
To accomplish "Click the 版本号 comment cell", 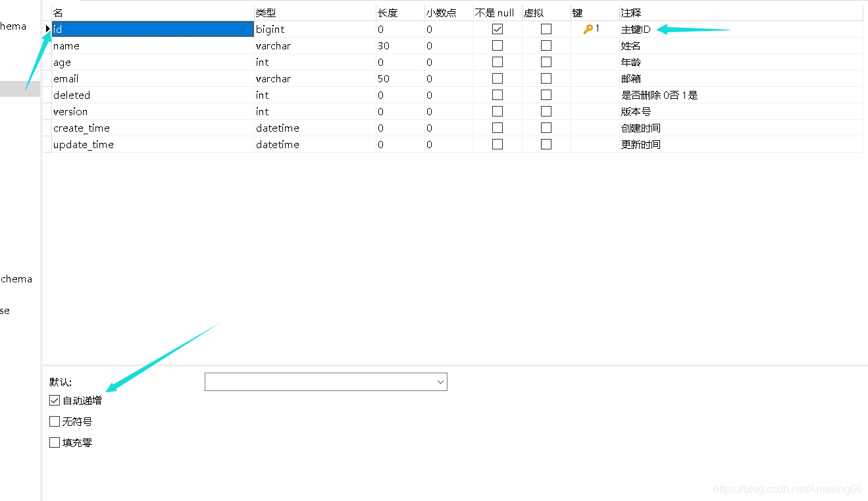I will 741,111.
